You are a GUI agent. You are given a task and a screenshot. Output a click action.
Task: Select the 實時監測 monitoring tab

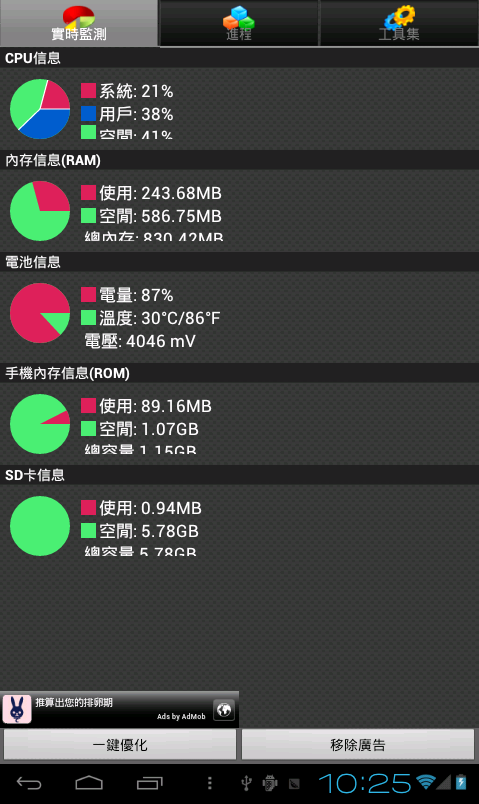pos(79,23)
